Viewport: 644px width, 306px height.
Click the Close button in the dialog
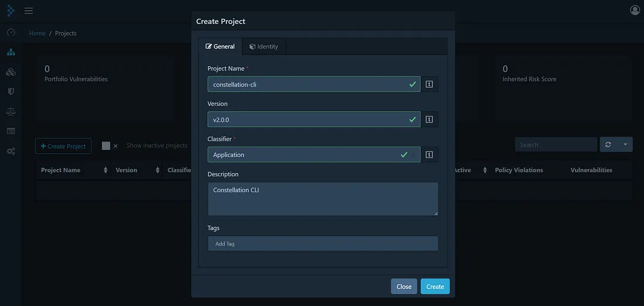(403, 287)
